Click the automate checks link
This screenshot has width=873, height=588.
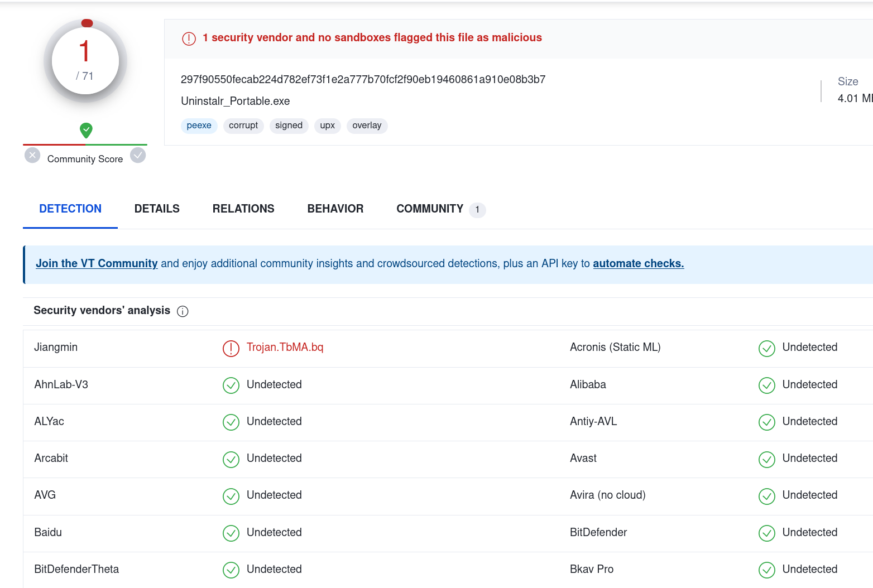coord(638,263)
